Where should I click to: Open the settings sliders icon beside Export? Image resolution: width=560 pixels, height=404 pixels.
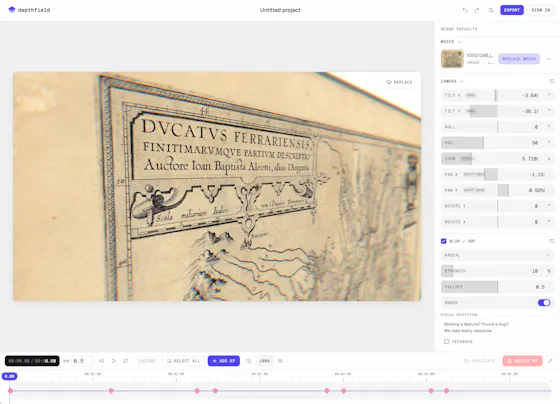tap(491, 10)
